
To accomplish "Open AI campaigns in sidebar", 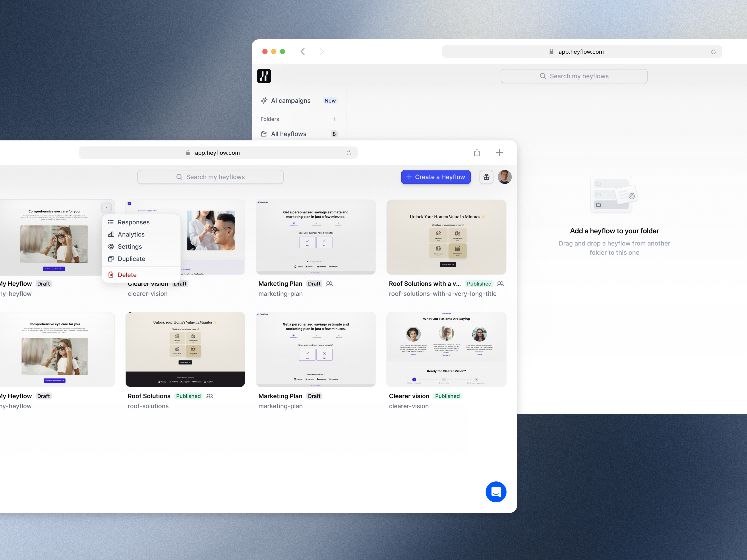I will click(x=290, y=101).
